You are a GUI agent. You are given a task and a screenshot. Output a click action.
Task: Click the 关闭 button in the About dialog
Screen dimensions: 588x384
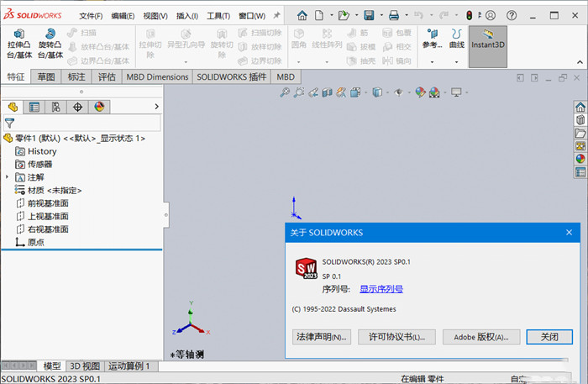[x=549, y=337]
